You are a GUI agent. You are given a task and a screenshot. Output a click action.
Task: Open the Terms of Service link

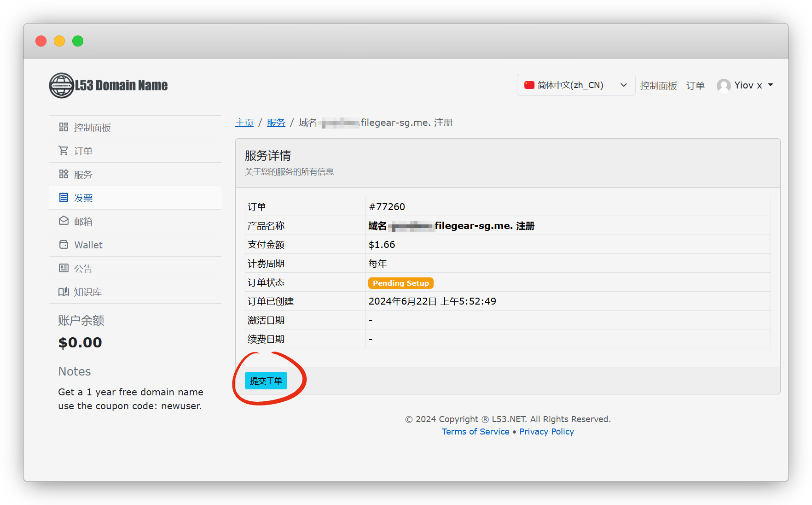tap(476, 432)
